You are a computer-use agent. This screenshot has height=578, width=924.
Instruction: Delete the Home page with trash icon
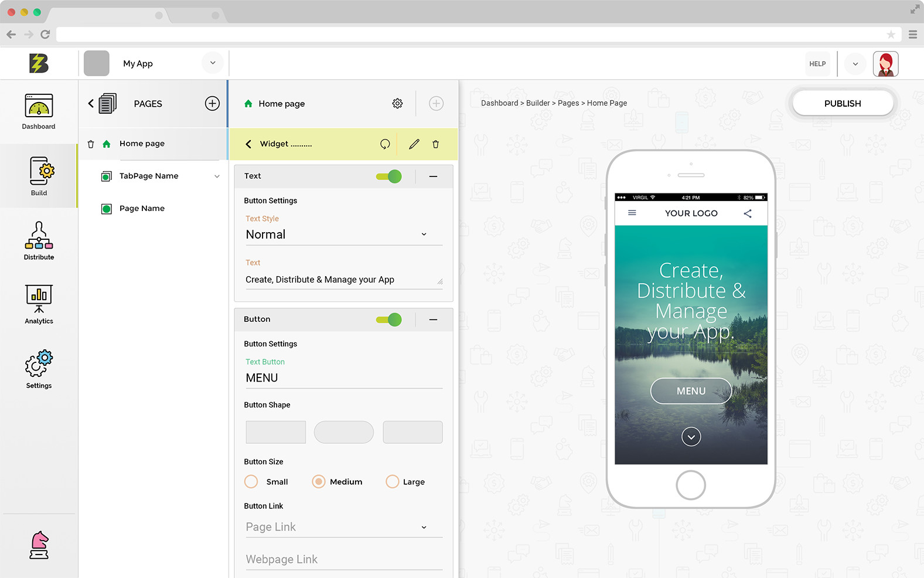pos(91,144)
